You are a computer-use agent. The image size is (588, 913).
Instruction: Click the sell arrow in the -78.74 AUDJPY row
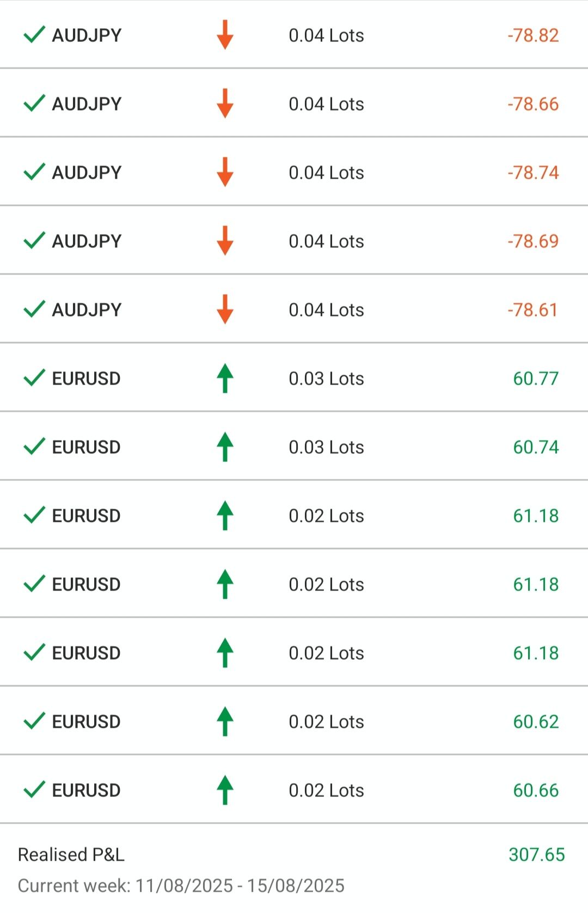(x=225, y=172)
